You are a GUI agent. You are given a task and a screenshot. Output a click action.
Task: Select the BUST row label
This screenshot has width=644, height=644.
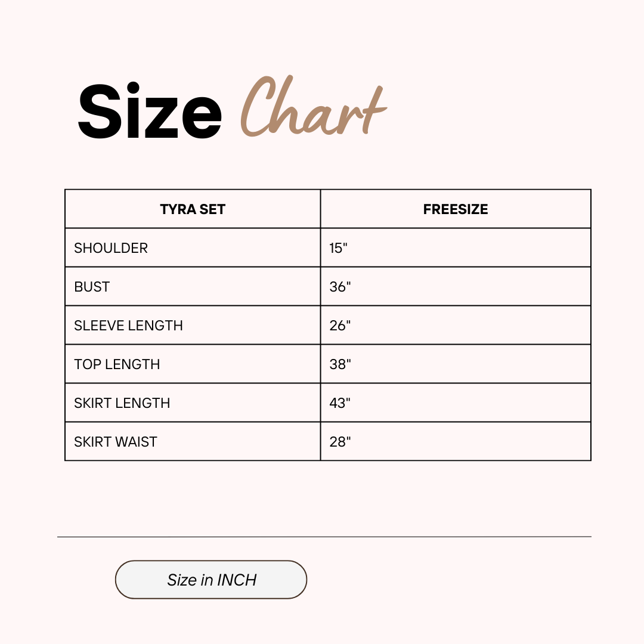pos(92,287)
